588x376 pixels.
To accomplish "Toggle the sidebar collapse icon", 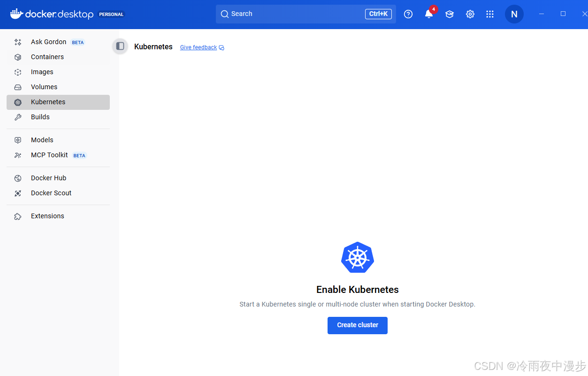I will click(x=120, y=46).
